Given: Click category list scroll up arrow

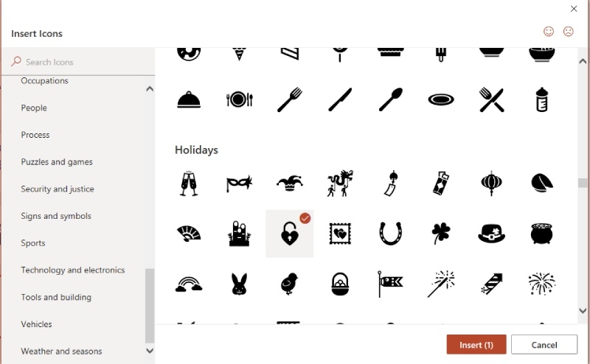Looking at the screenshot, I should tap(150, 88).
